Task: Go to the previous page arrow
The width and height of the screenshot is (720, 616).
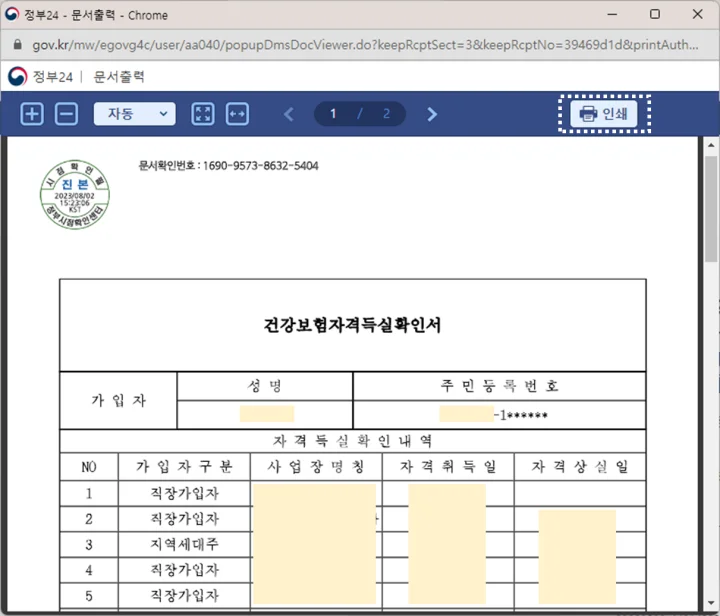Action: [x=289, y=114]
